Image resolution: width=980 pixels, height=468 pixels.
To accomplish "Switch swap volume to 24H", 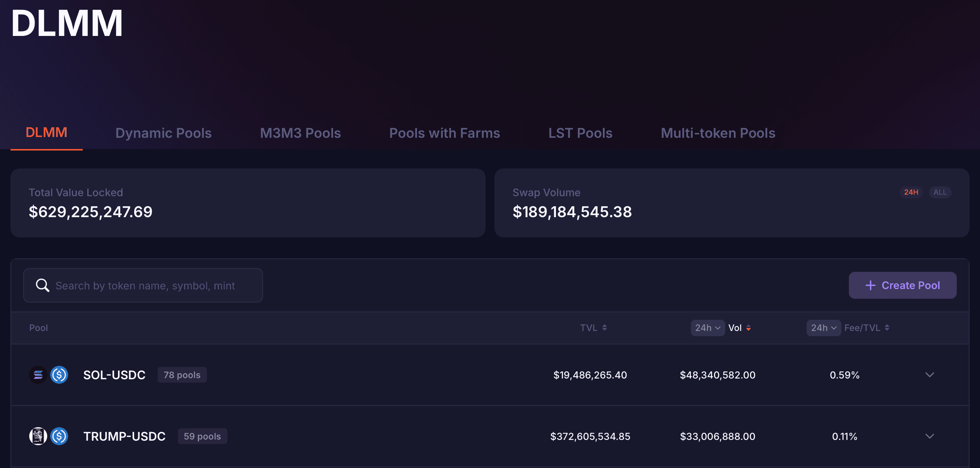I will (911, 192).
